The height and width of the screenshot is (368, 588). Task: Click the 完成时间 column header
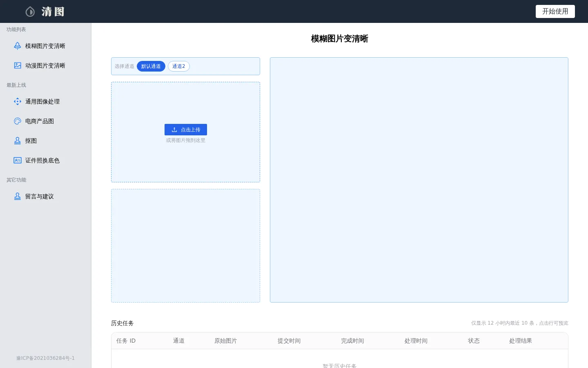point(352,341)
